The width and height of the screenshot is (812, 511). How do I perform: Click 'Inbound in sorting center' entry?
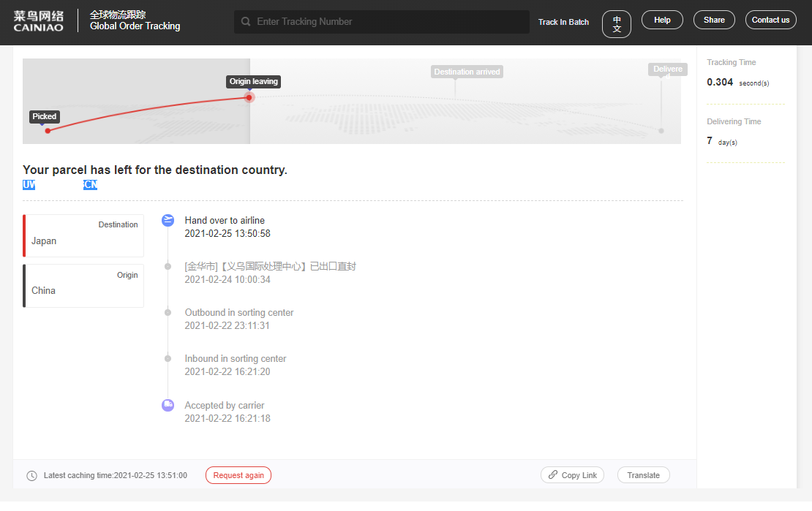click(x=236, y=359)
